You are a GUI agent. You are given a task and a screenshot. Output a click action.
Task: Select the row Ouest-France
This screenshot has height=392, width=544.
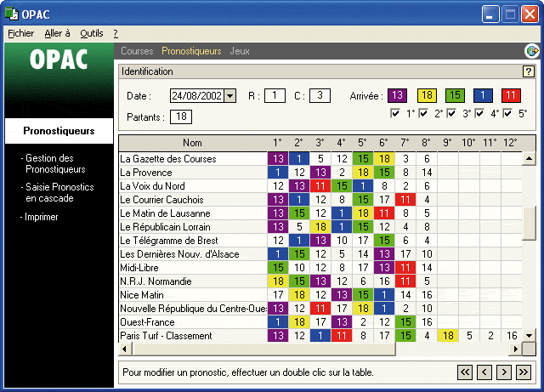(320, 322)
